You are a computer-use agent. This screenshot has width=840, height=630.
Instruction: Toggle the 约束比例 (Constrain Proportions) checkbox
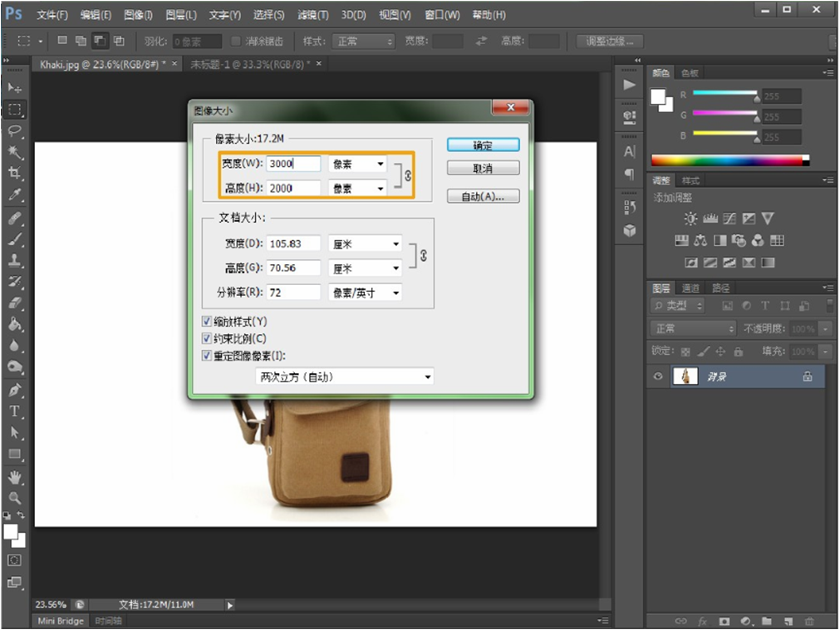(x=208, y=338)
